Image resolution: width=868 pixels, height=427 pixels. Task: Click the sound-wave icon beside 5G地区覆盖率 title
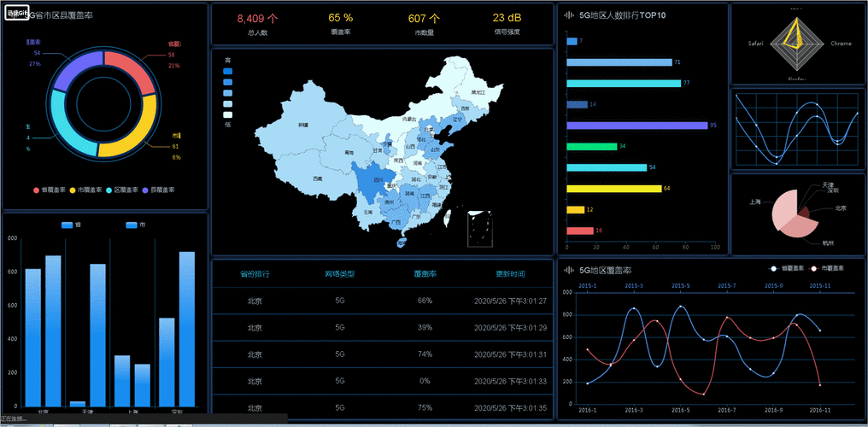[x=569, y=271]
